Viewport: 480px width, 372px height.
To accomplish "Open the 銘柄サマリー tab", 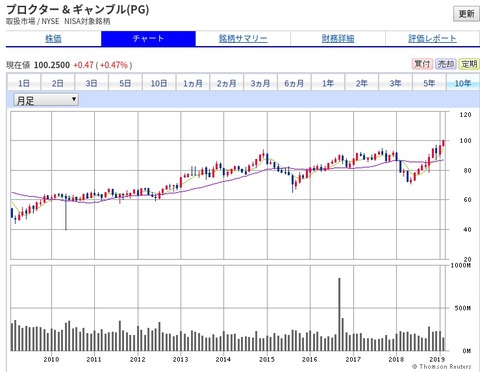I will pyautogui.click(x=243, y=39).
